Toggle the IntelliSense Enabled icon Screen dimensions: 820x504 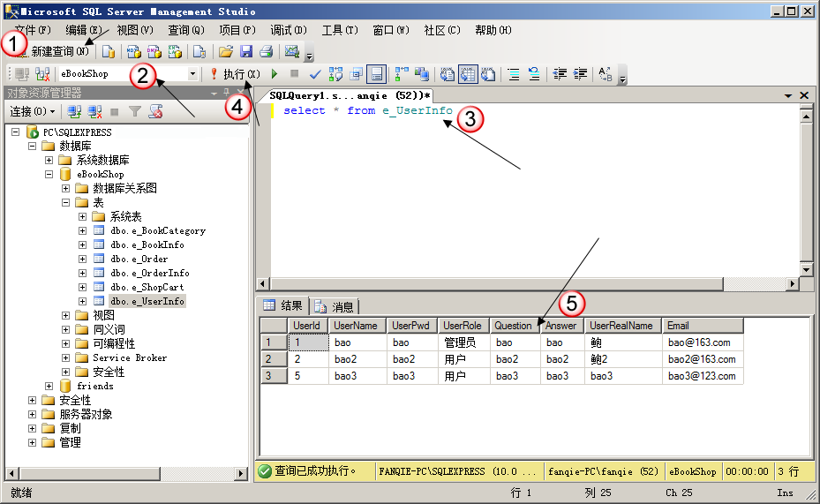pos(377,74)
